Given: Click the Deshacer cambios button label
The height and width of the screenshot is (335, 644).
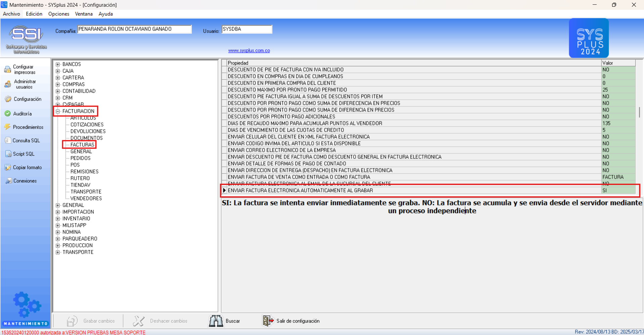Looking at the screenshot, I should [x=169, y=321].
